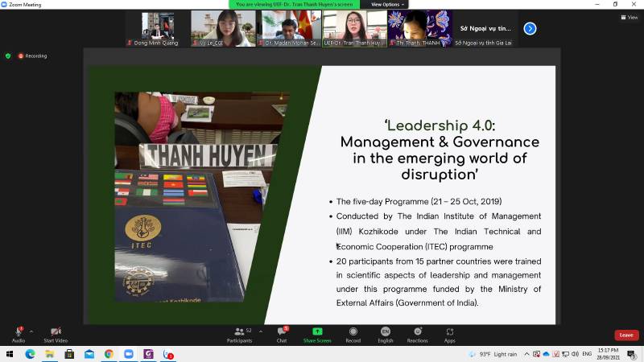Select Dong Minh Quang's video thumbnail
Image resolution: width=644 pixels, height=362 pixels.
pyautogui.click(x=157, y=28)
